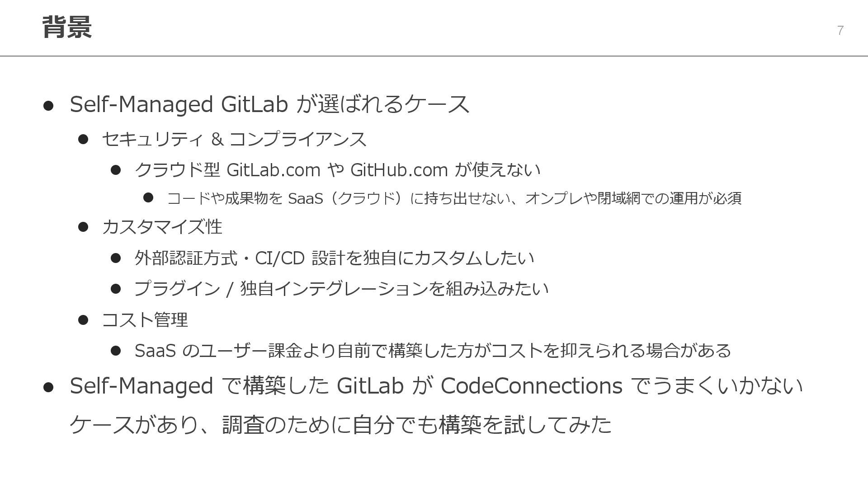Viewport: 868px width, 488px height.
Task: Click the bullet before SaaS のユーザー課金 line
Action: [116, 351]
